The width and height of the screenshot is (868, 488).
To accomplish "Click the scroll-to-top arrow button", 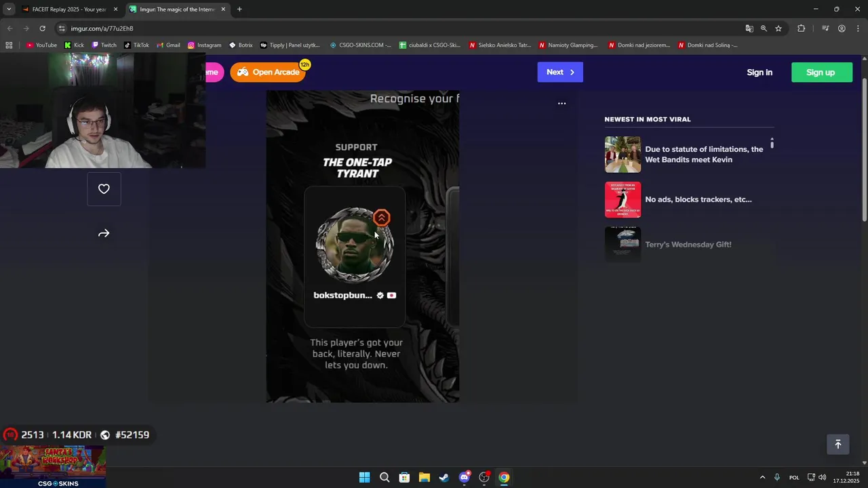I will tap(837, 444).
